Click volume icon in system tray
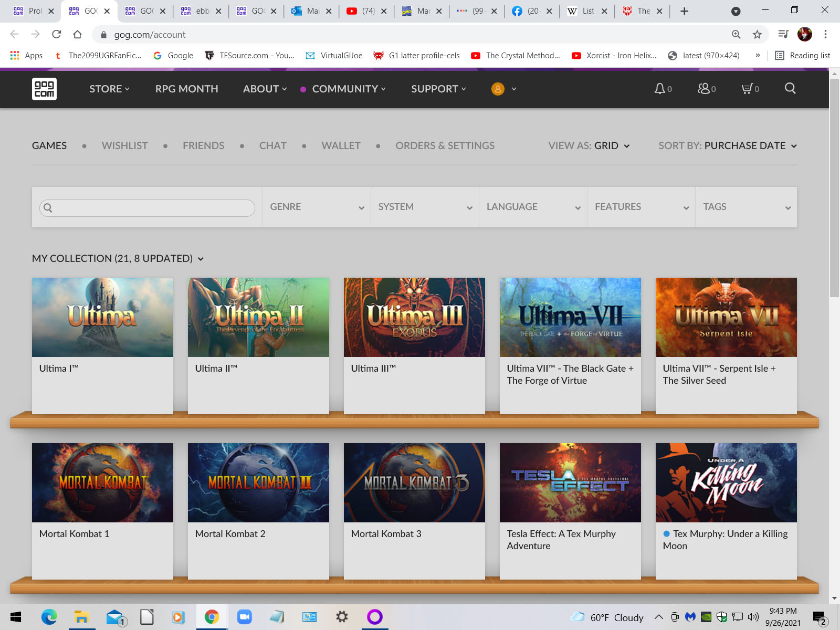This screenshot has width=840, height=630. 753,617
